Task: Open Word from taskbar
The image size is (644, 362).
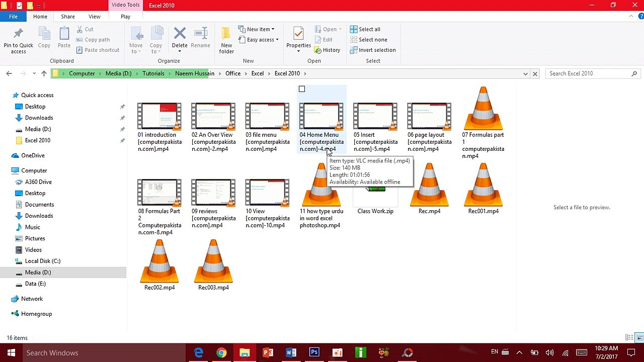Action: [x=291, y=352]
